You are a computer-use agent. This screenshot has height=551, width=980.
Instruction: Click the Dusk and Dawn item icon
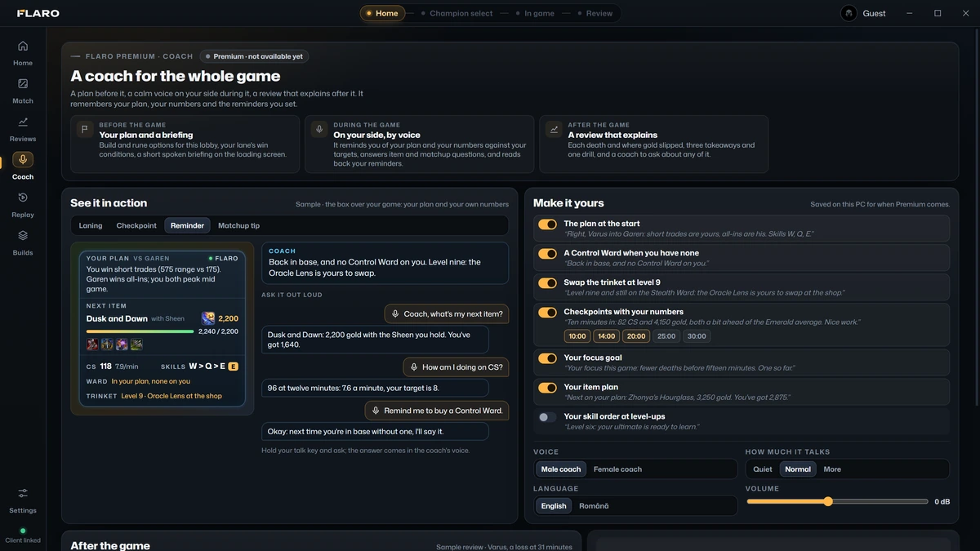pyautogui.click(x=208, y=318)
